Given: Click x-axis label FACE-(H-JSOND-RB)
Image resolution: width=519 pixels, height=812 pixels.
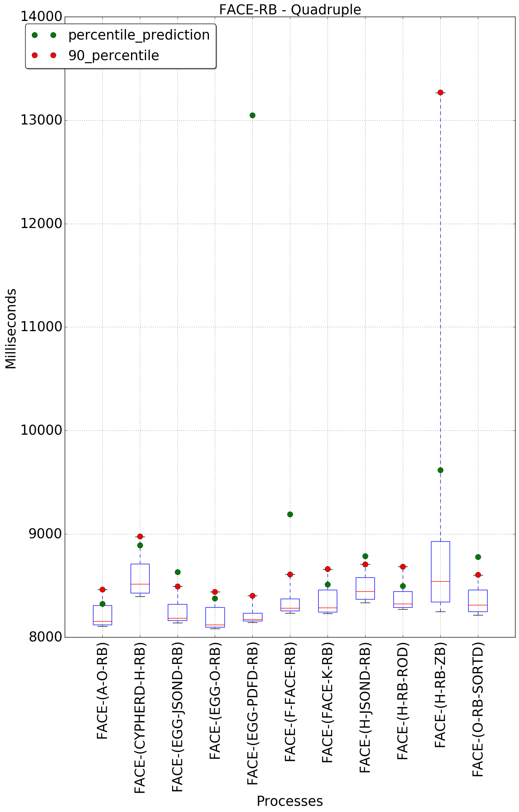Looking at the screenshot, I should 366,708.
